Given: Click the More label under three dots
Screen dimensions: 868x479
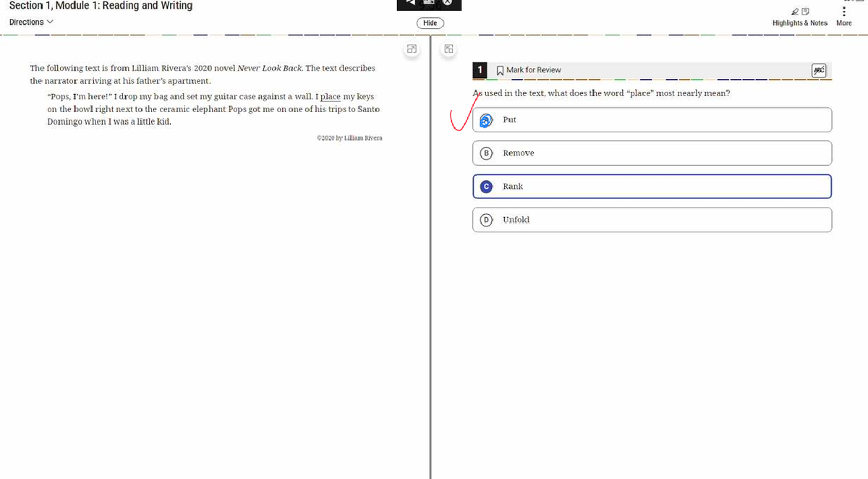Looking at the screenshot, I should (x=843, y=23).
